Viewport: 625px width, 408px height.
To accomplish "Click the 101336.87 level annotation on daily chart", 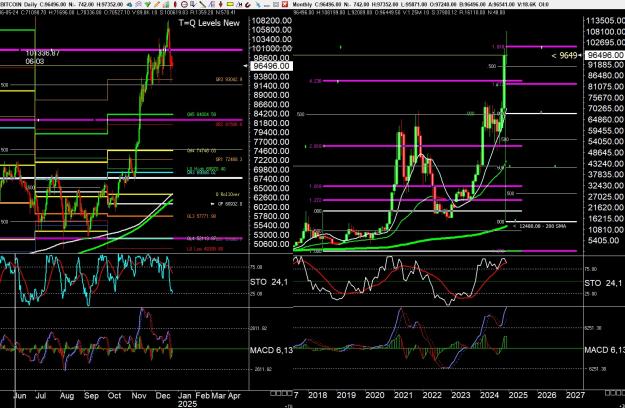I will click(43, 53).
